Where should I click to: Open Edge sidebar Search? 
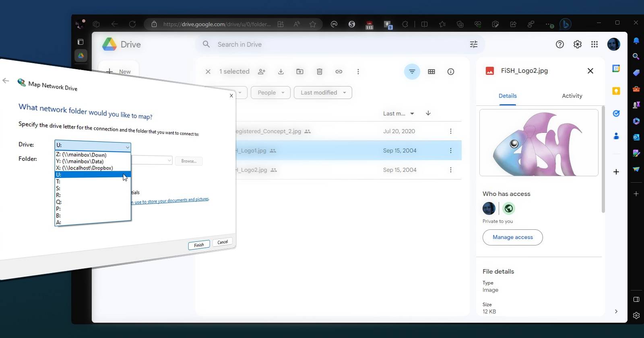636,57
